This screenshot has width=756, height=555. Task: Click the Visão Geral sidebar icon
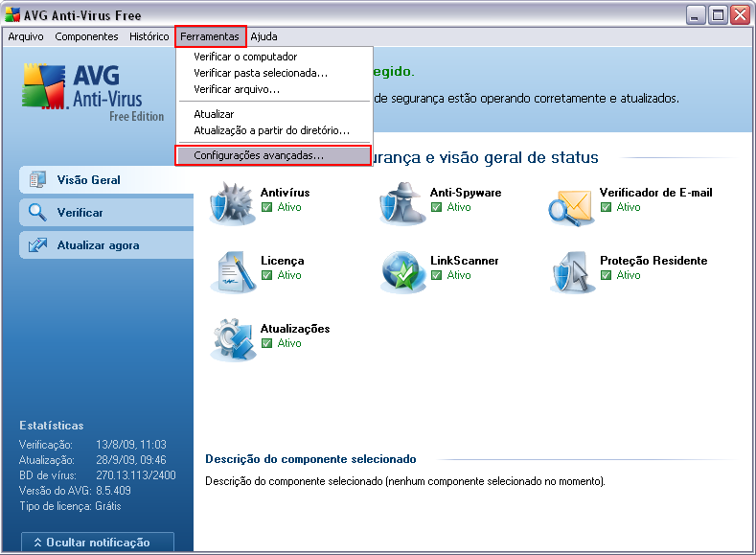pyautogui.click(x=37, y=180)
